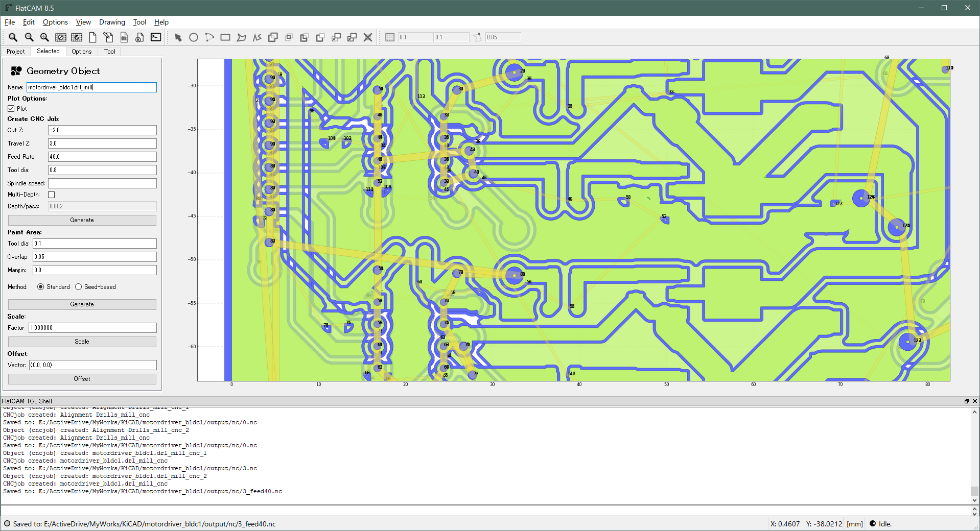Select the Standard method radio button
The height and width of the screenshot is (531, 980).
point(41,287)
